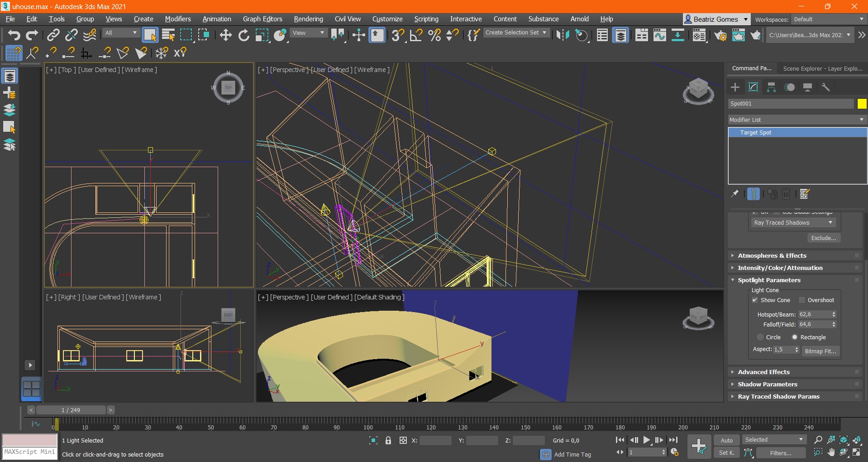Open the Scripting menu

click(x=426, y=19)
